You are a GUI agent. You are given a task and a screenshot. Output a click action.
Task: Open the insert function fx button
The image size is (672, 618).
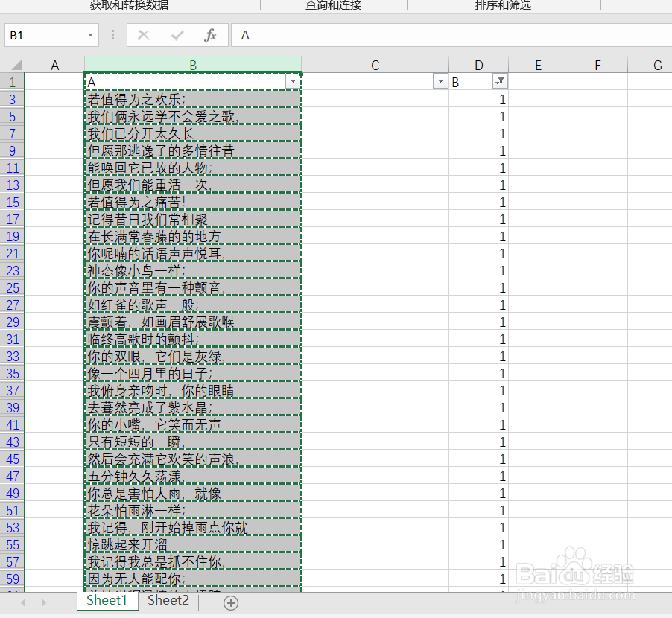[x=210, y=35]
